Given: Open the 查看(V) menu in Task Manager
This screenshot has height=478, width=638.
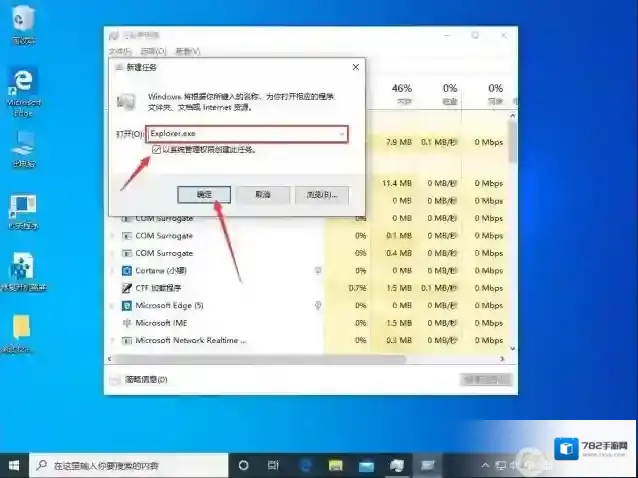Looking at the screenshot, I should pyautogui.click(x=188, y=51).
